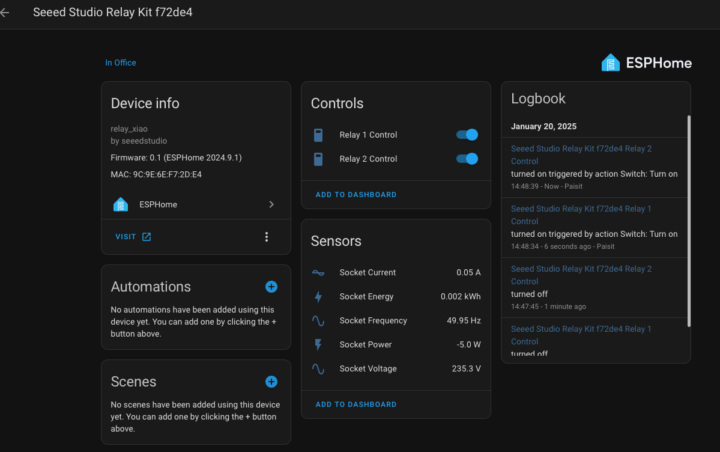Screen dimensions: 720x452
Task: Click the Socket Frequency sine-wave icon
Action: point(318,321)
